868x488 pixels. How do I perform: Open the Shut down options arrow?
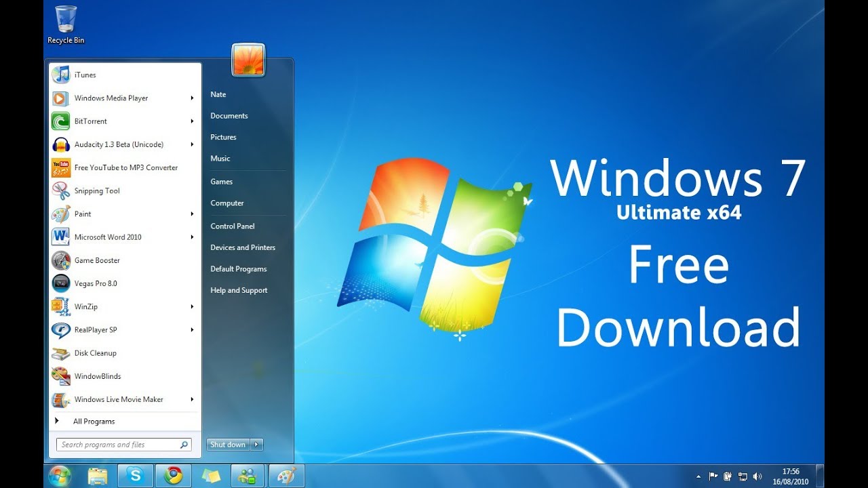click(256, 445)
